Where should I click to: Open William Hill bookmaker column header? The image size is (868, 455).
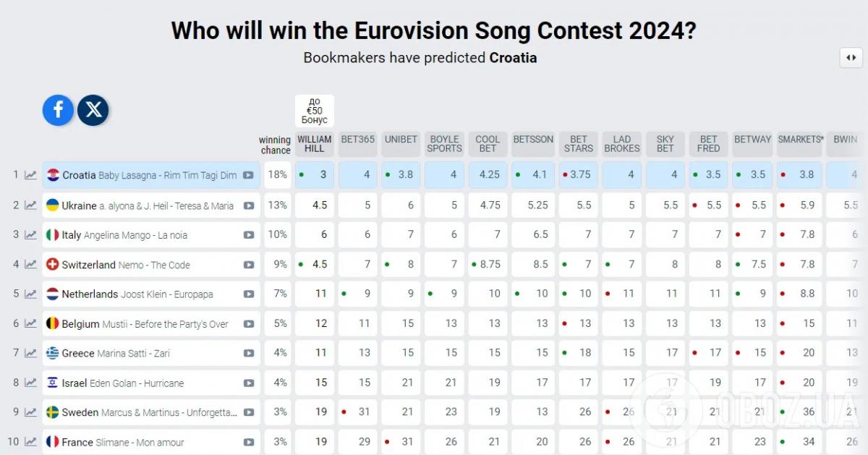pyautogui.click(x=315, y=144)
